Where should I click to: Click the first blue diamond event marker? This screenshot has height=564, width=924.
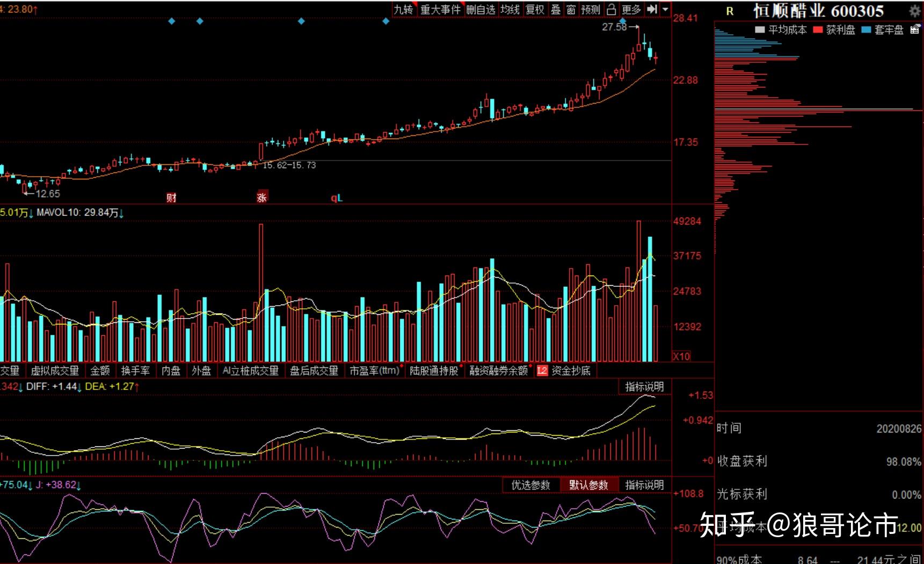[x=172, y=21]
